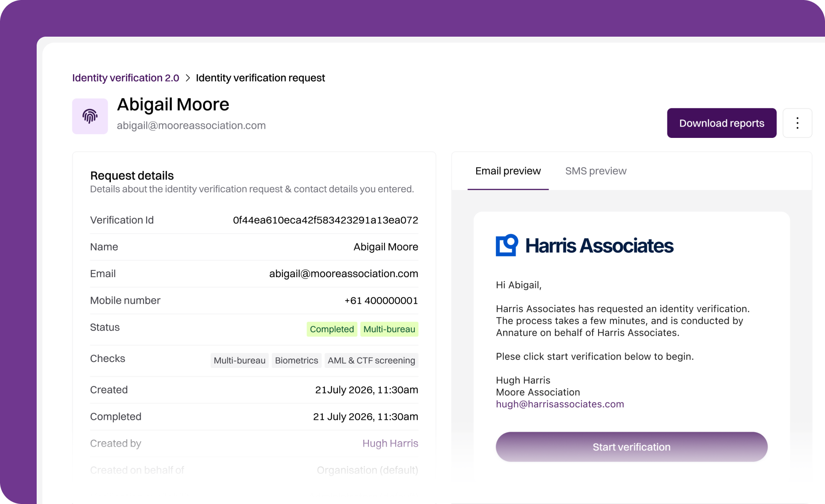This screenshot has height=504, width=825.
Task: Click the Completed date 21 July 2026, 11:30am
Action: (366, 416)
